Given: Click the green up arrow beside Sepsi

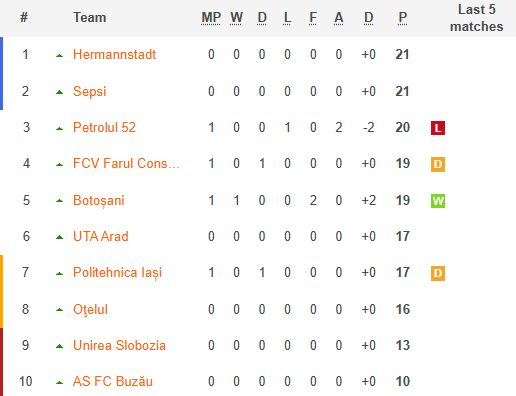Looking at the screenshot, I should point(59,92).
